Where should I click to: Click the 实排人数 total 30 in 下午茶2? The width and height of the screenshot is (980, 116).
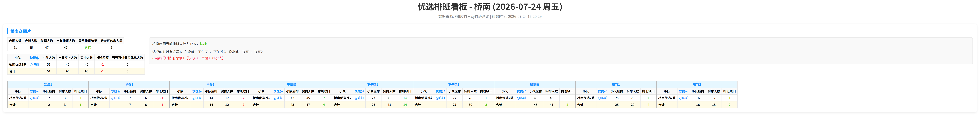[470, 105]
